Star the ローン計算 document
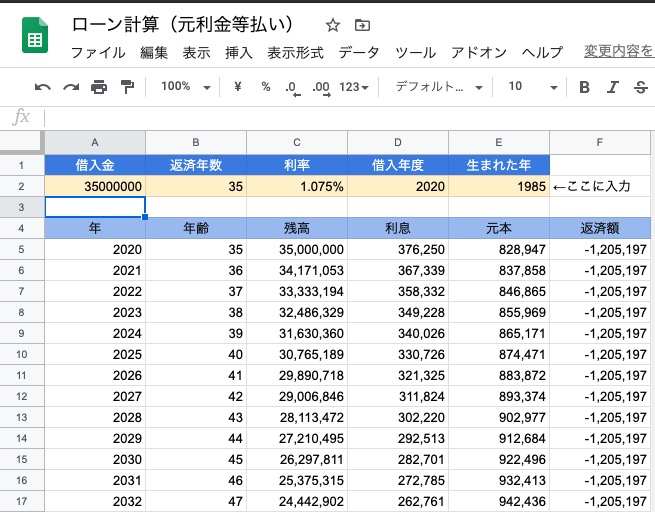Viewport: 655px width, 512px height. click(333, 25)
